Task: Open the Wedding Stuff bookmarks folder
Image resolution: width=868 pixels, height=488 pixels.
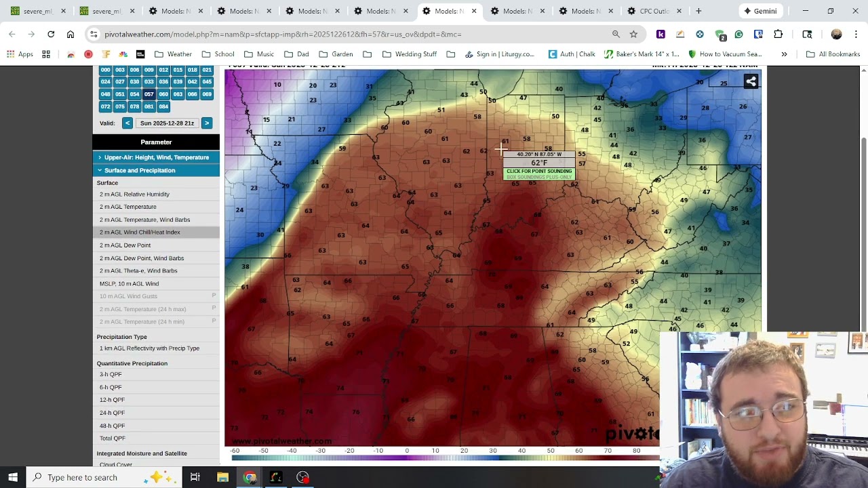Action: [409, 54]
